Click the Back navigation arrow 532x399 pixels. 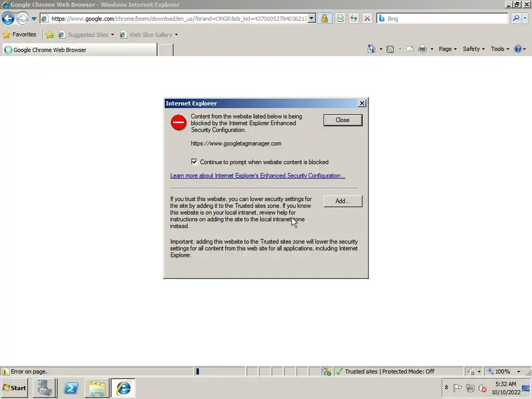tap(8, 18)
